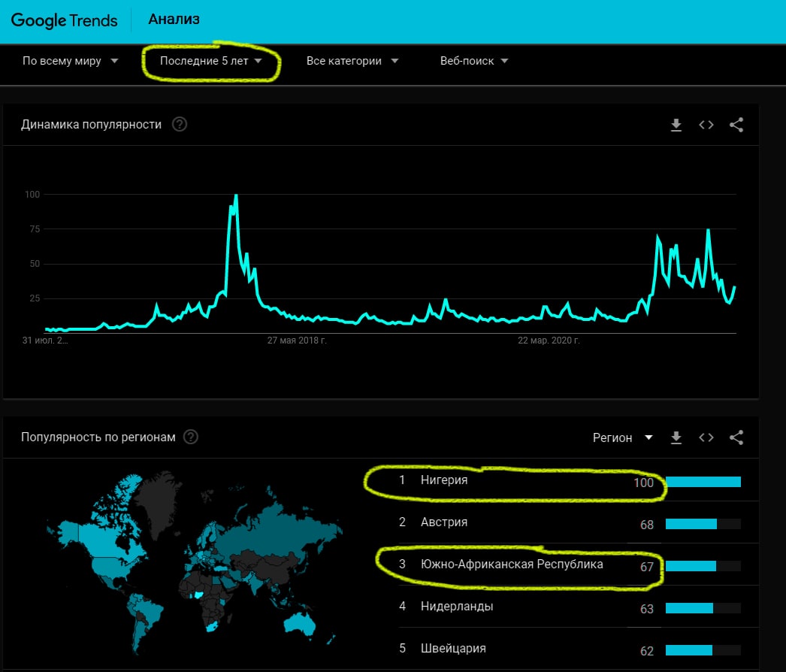786x672 pixels.
Task: Click the 27 мая 2018 г. axis label
Action: click(x=297, y=341)
